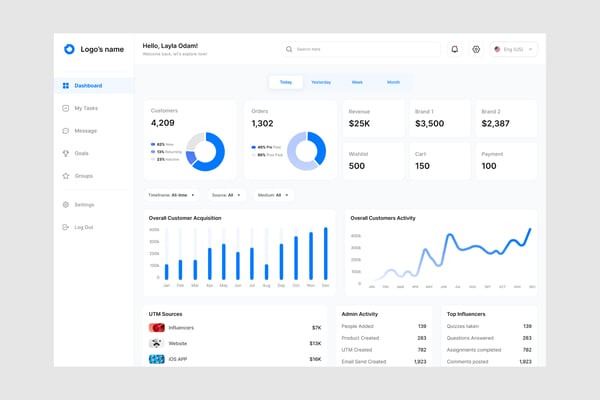Click the Influencers source thumbnail
Viewport: 600px width, 400px height.
click(157, 328)
